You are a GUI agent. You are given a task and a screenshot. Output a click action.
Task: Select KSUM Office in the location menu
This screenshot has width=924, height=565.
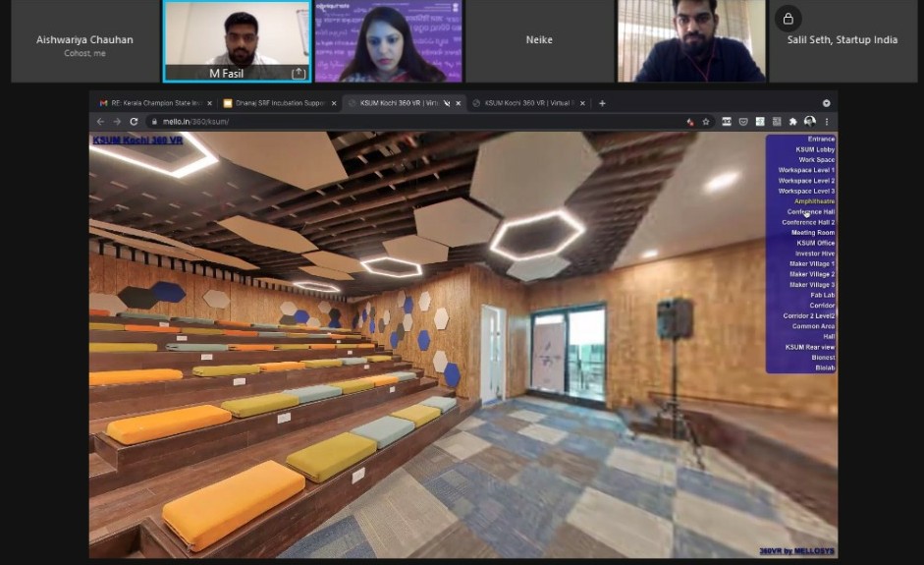tap(816, 243)
